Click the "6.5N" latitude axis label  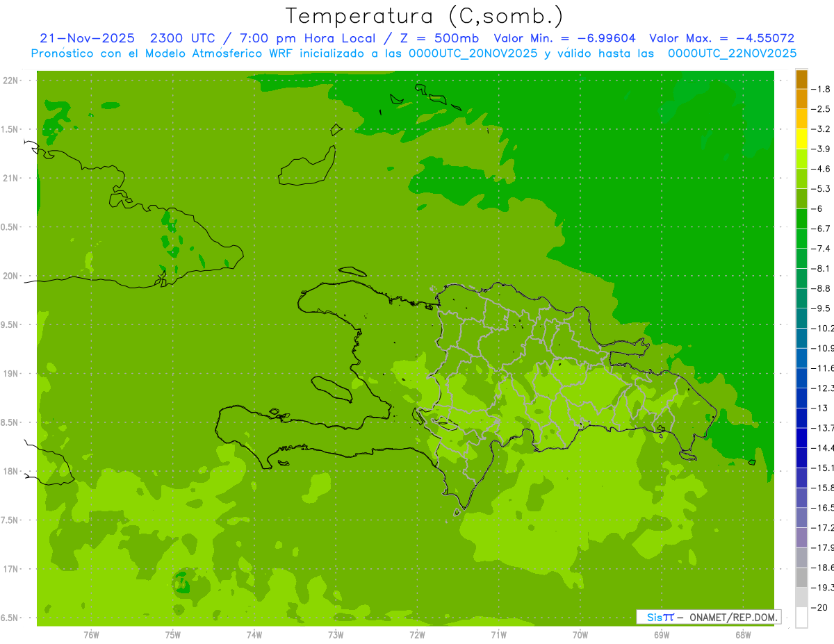coord(10,618)
